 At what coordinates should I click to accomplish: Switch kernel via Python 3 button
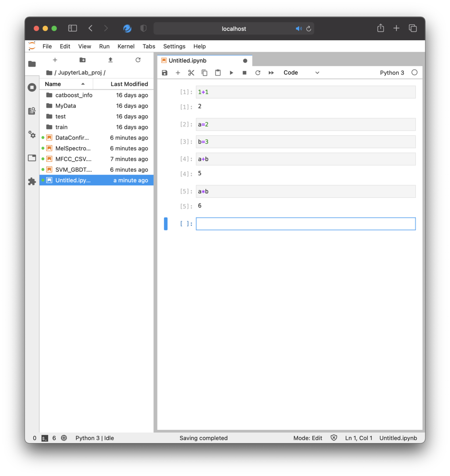point(392,73)
